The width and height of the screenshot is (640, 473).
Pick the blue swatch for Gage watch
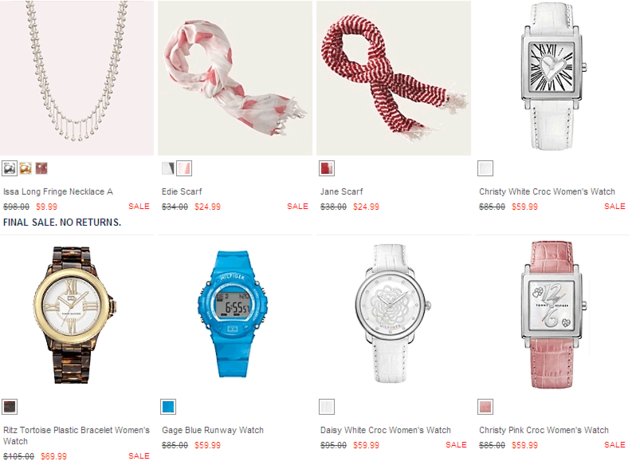(x=168, y=407)
